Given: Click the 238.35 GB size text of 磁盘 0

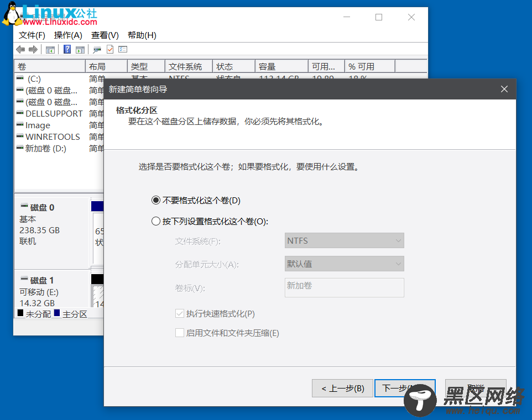Looking at the screenshot, I should (x=39, y=230).
